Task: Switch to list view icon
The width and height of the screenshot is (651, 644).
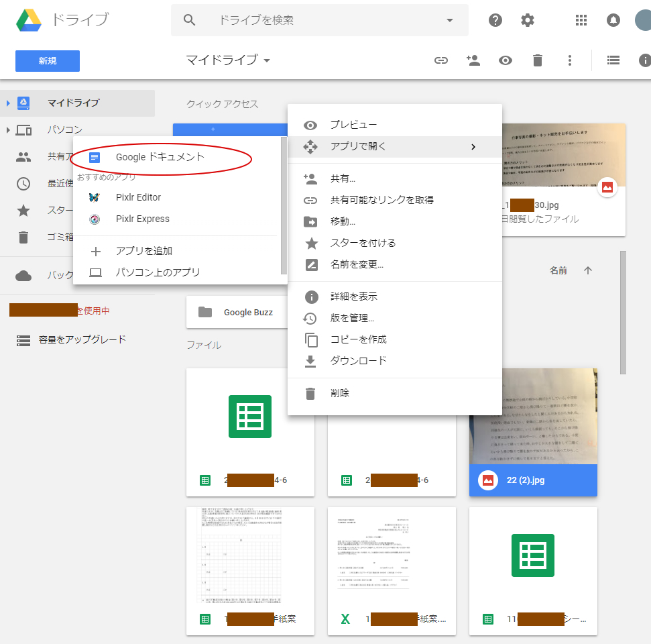Action: point(613,60)
